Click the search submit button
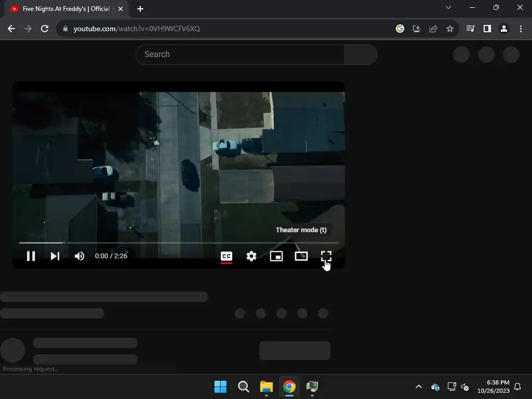Viewport: 532px width, 399px height. click(361, 54)
